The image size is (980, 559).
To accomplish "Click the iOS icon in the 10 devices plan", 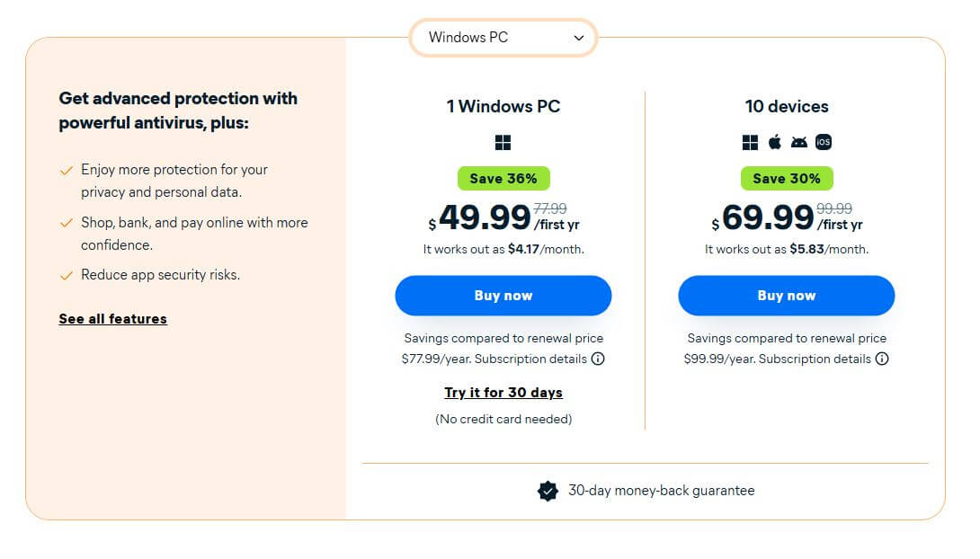I will (x=823, y=141).
